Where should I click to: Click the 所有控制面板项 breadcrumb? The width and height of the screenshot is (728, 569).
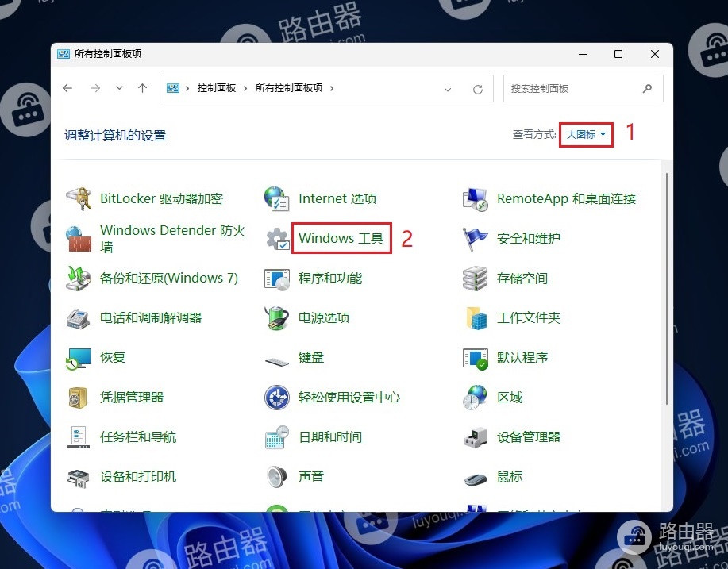coord(289,88)
